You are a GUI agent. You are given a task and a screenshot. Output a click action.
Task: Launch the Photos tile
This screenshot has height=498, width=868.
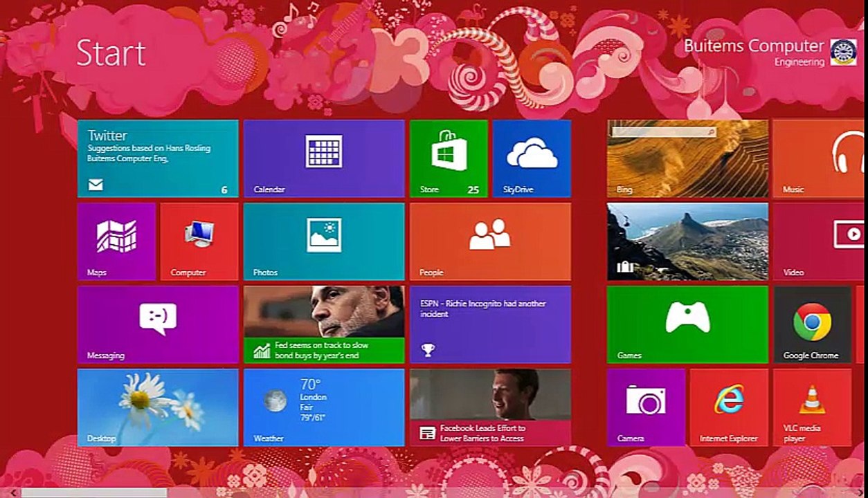pos(324,241)
